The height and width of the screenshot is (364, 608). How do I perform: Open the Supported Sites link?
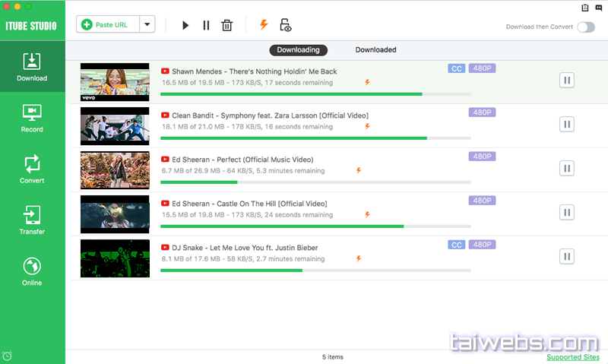click(x=572, y=357)
